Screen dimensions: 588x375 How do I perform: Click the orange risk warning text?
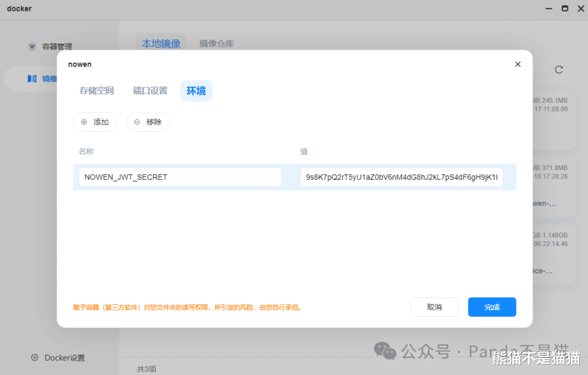[x=187, y=308]
